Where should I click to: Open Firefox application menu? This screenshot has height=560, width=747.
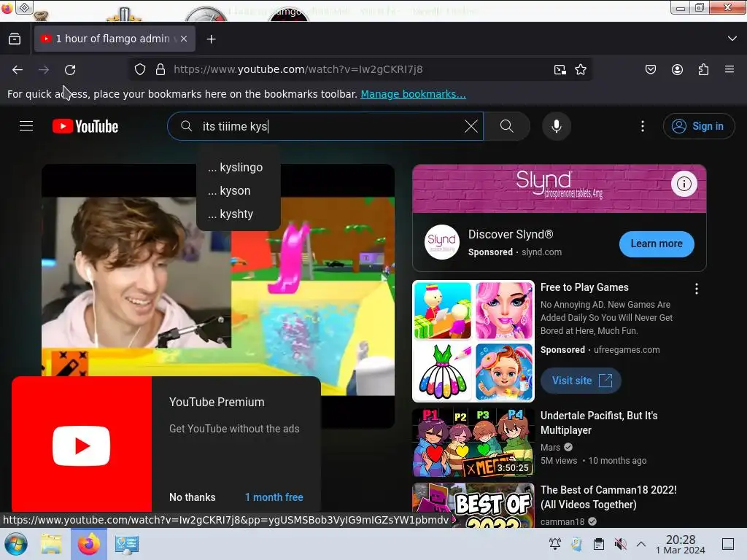click(729, 69)
